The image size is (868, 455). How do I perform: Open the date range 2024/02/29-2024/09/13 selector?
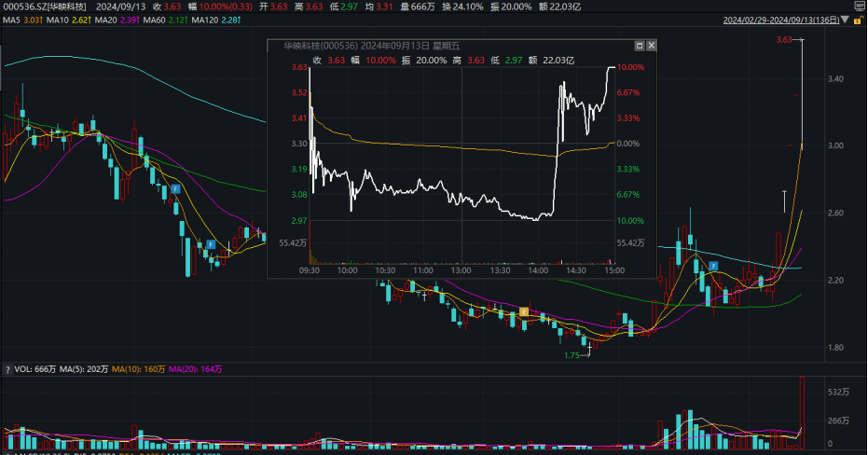tap(789, 20)
